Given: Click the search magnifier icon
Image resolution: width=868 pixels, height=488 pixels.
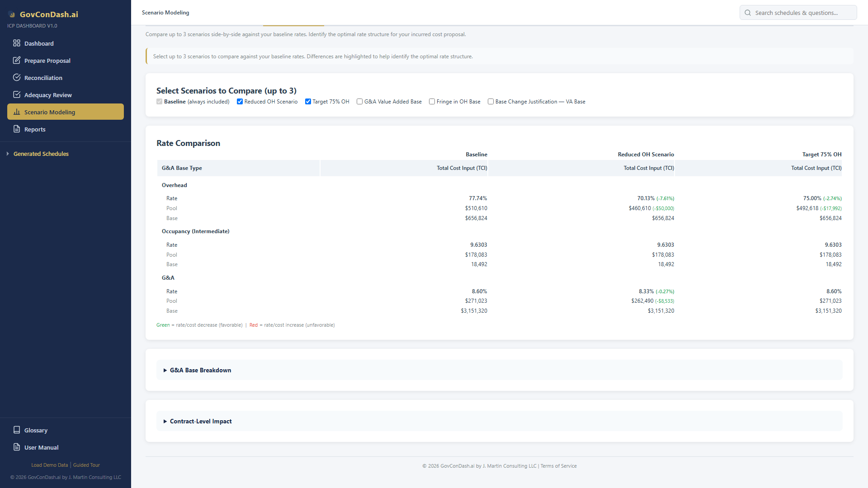Looking at the screenshot, I should [748, 13].
